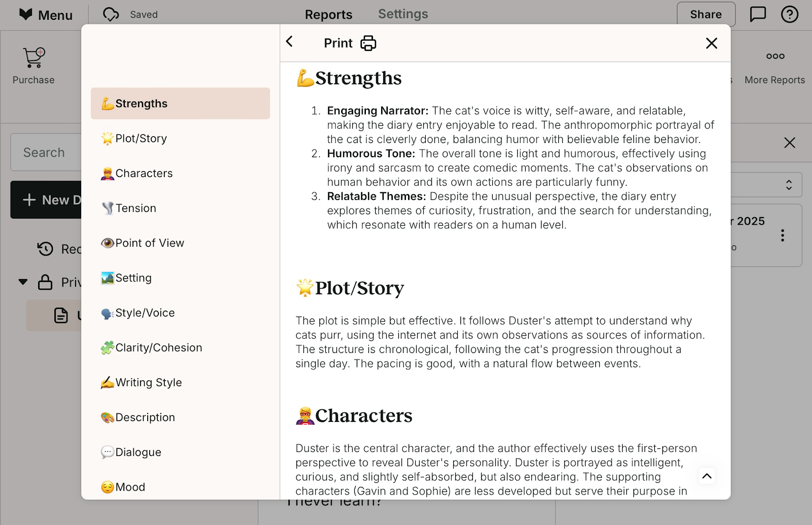Open the Menu button
The image size is (812, 525).
point(46,15)
